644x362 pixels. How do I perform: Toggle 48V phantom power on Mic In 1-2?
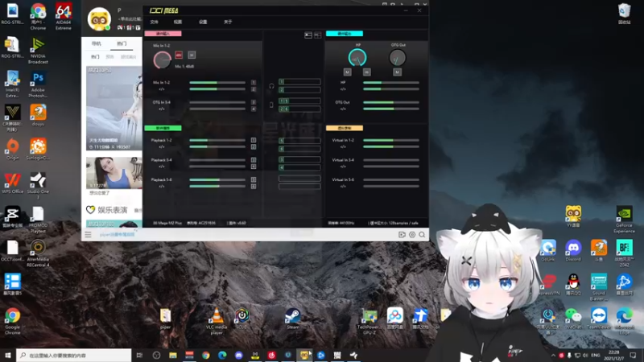coord(179,55)
